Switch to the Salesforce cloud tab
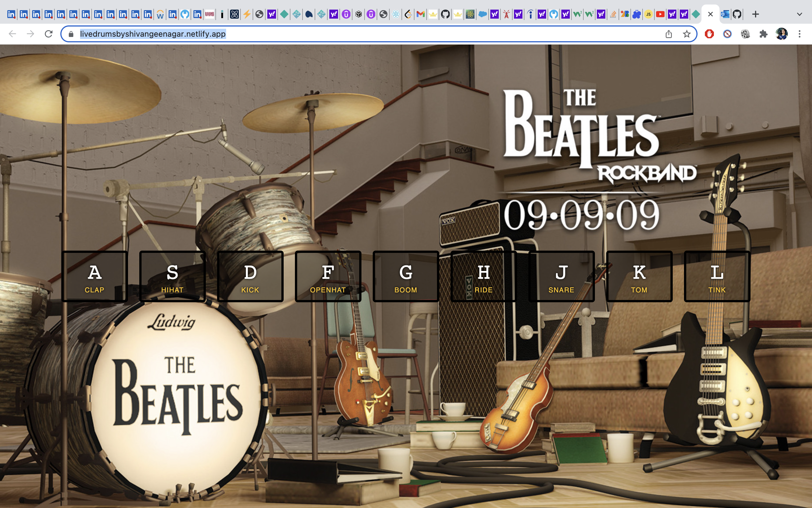 coord(482,14)
